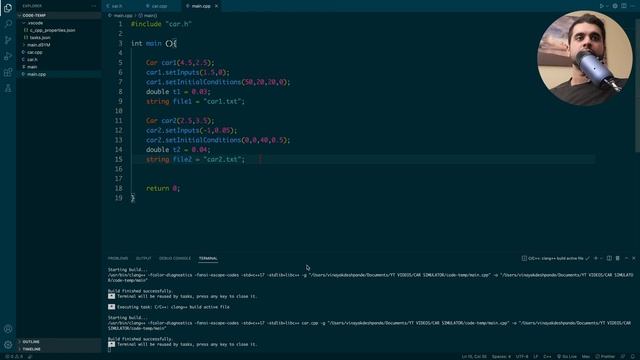640x360 pixels.
Task: Open the Explorer view in activity bar
Action: tap(8, 8)
